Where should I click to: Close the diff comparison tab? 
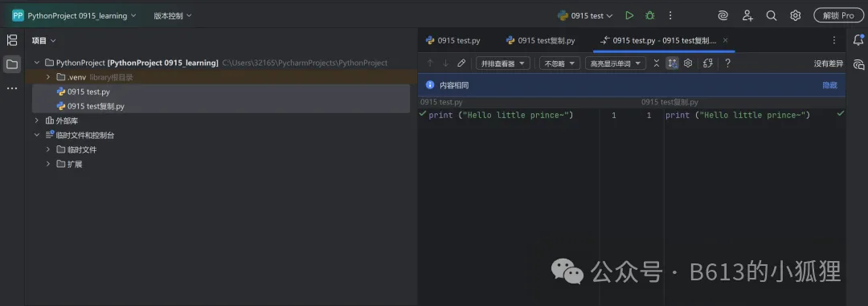click(x=725, y=40)
